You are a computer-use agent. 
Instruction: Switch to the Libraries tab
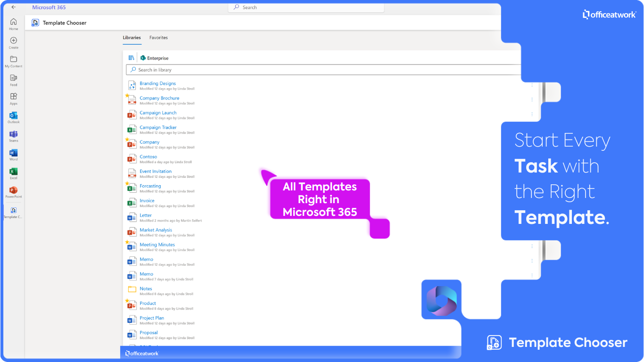132,38
